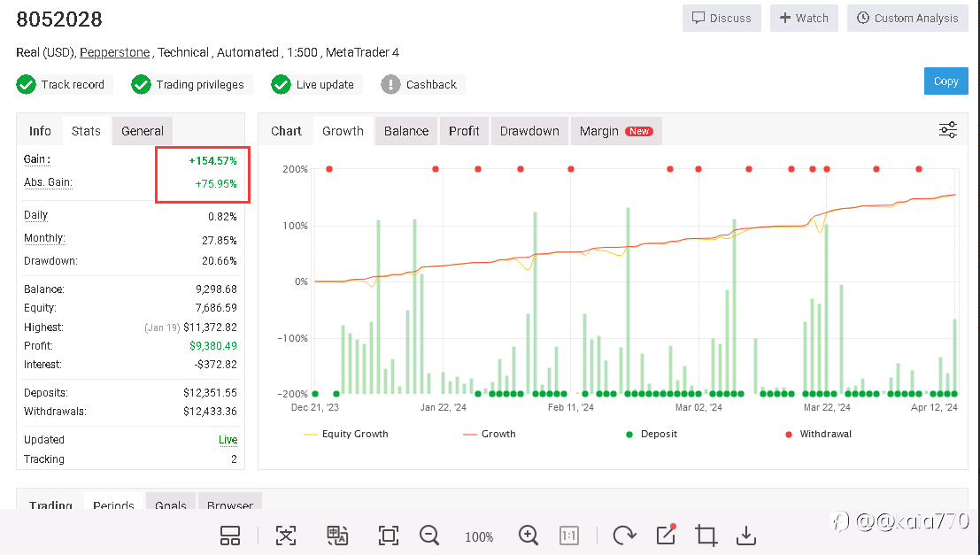The width and height of the screenshot is (980, 555).
Task: Click the Watch button
Action: pyautogui.click(x=804, y=18)
